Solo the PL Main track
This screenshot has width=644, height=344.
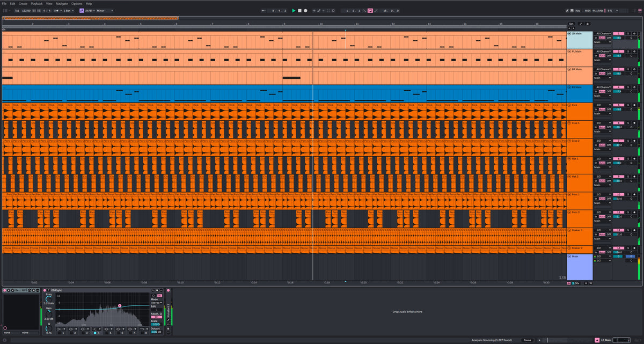pos(628,52)
